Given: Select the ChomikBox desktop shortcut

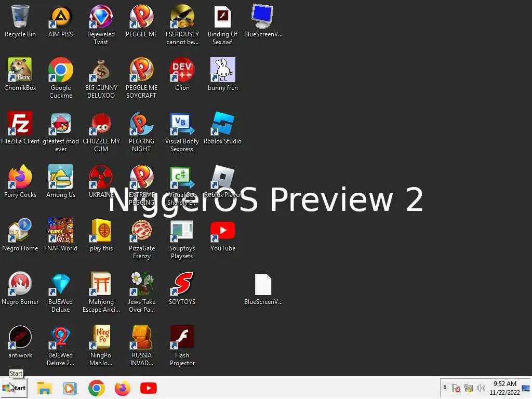Looking at the screenshot, I should pos(20,74).
